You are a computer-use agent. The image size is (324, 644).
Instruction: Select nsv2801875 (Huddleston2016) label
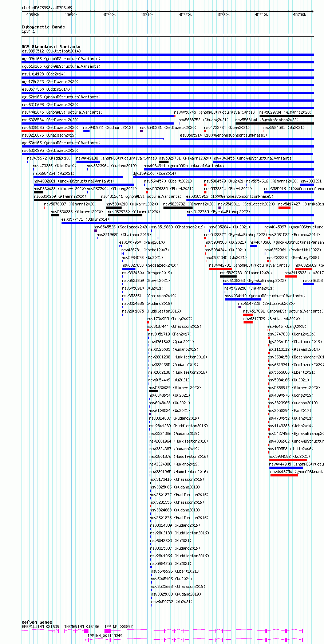click(151, 311)
